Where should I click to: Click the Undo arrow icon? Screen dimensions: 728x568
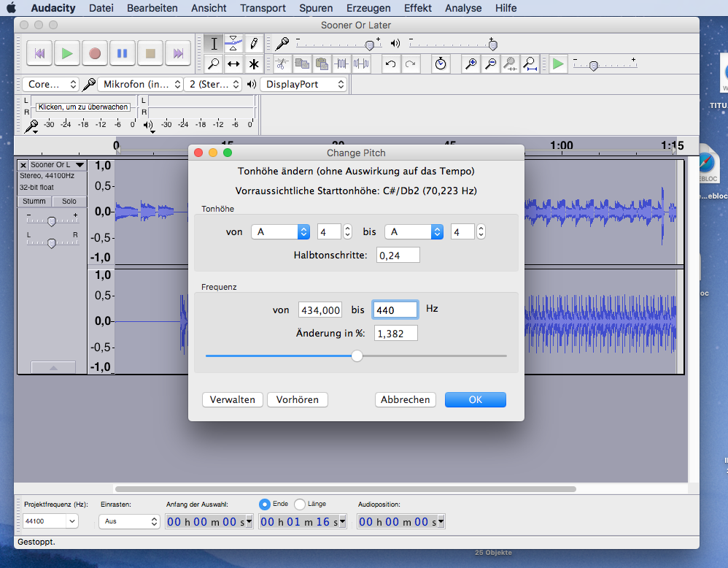tap(391, 64)
